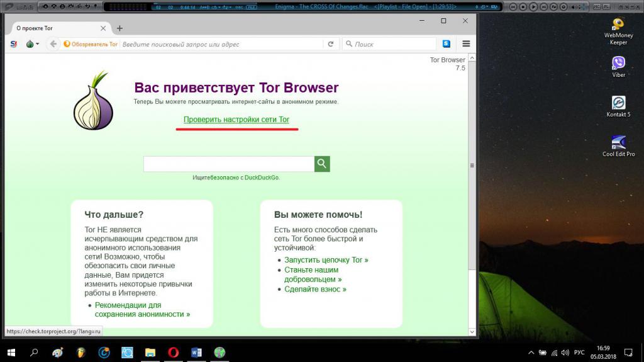644x362 pixels.
Task: Open Microsoft Word icon on taskbar
Action: click(x=196, y=353)
